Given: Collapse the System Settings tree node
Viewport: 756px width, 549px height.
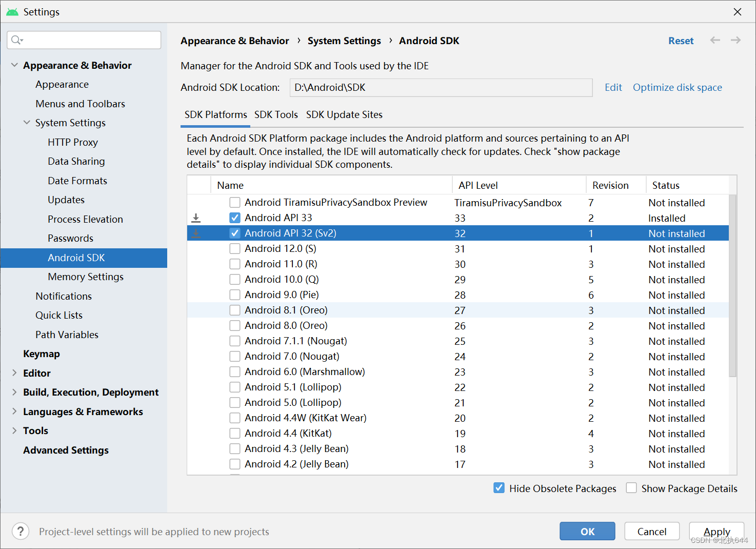Looking at the screenshot, I should [x=27, y=123].
